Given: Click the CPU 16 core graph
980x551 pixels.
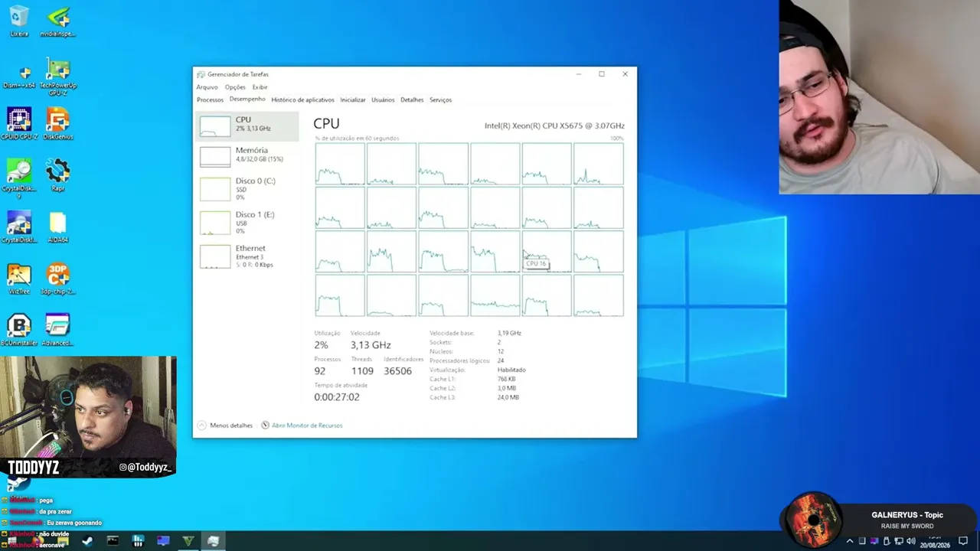Looking at the screenshot, I should (x=547, y=252).
